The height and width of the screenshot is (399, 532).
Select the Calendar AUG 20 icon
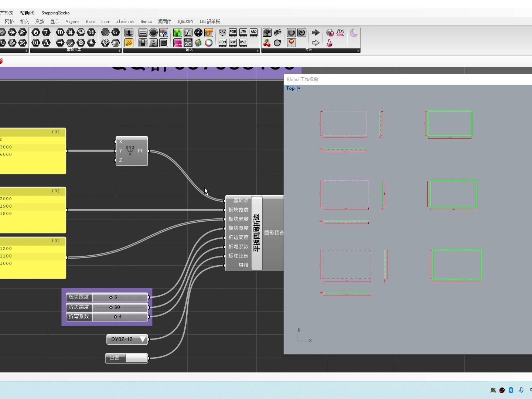click(x=188, y=43)
